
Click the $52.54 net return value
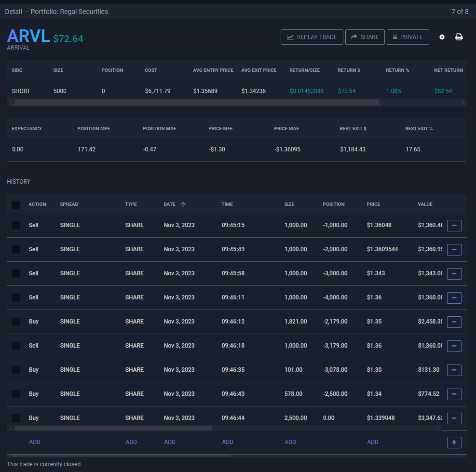443,91
